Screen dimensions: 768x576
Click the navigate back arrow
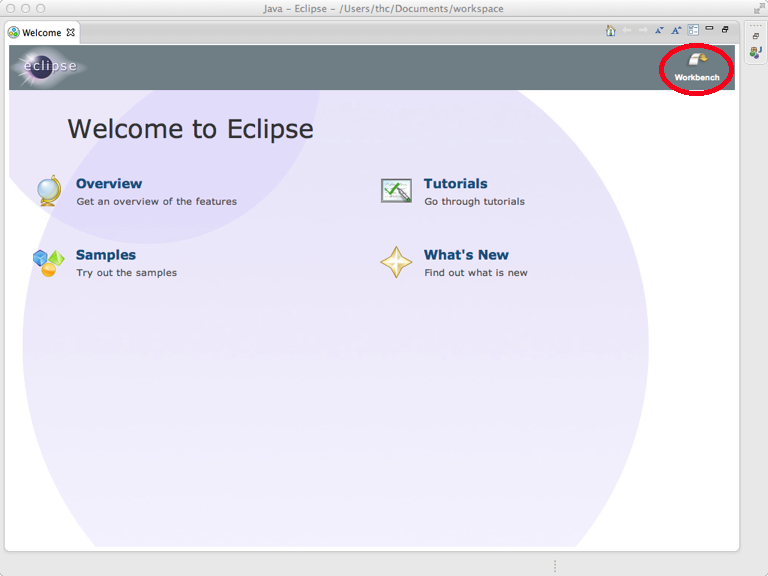point(627,30)
